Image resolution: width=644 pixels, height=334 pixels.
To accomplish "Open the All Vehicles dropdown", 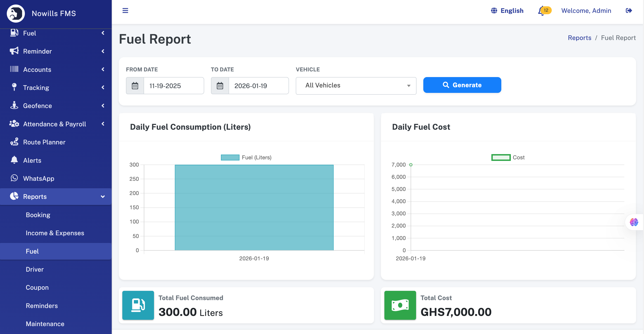I will point(356,86).
